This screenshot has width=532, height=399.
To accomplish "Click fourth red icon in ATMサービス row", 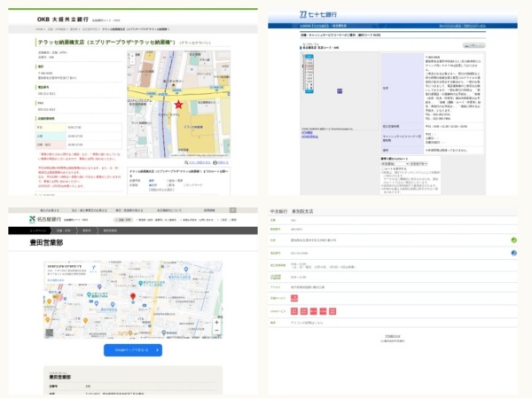I will click(x=323, y=311).
